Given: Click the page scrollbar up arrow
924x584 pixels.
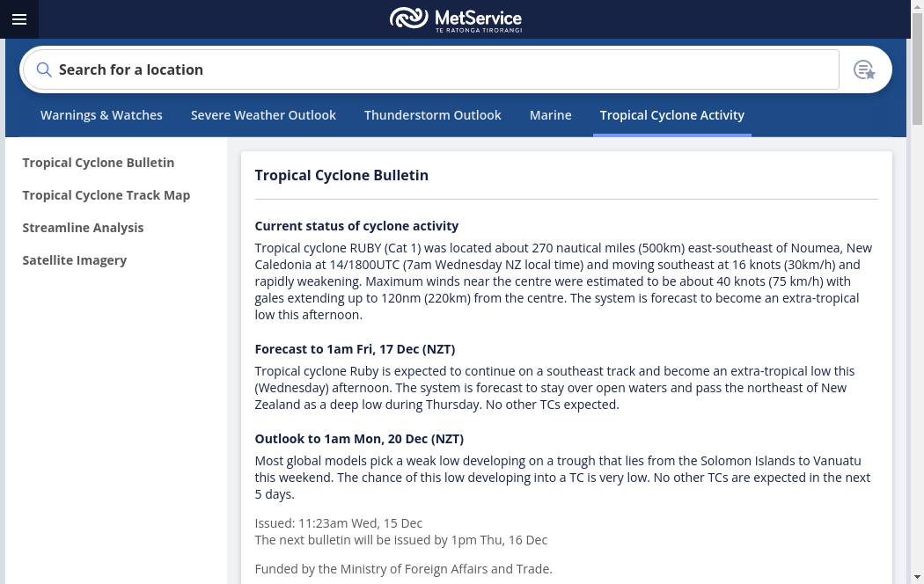Looking at the screenshot, I should click(917, 6).
